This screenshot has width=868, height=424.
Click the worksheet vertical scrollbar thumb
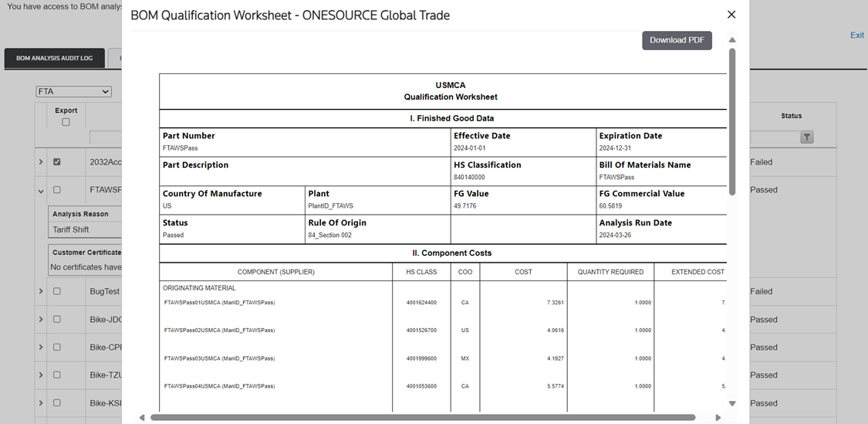[x=732, y=121]
